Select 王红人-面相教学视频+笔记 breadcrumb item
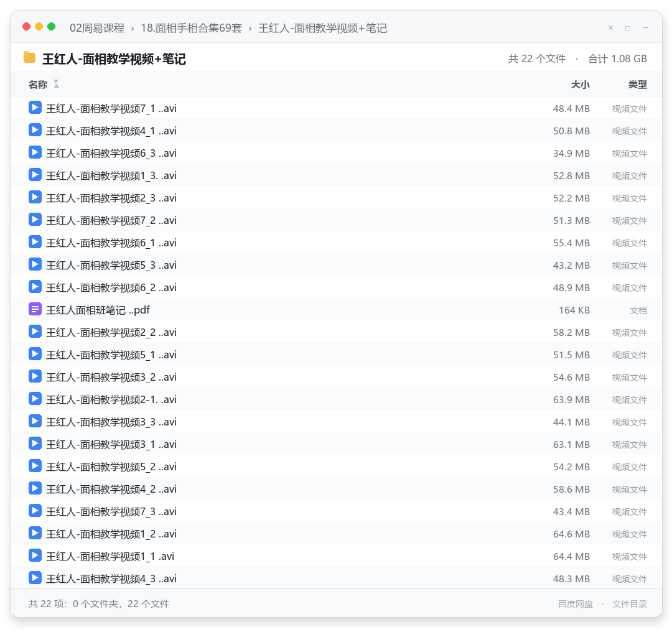Viewport: 672px width, 632px height. pos(323,28)
